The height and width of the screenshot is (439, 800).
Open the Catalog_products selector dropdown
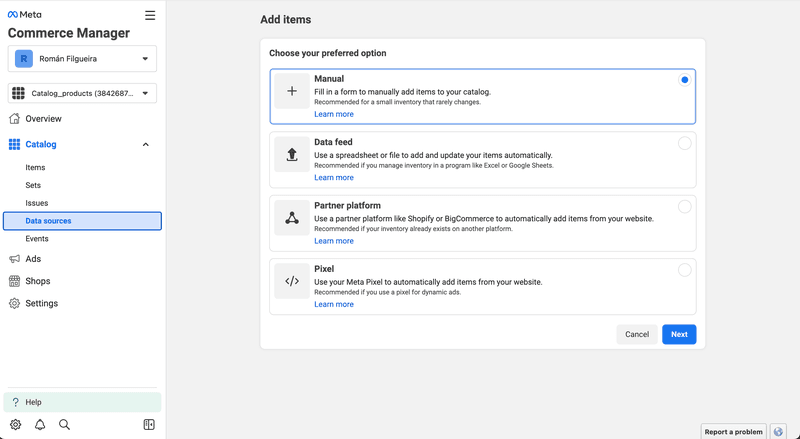click(82, 93)
